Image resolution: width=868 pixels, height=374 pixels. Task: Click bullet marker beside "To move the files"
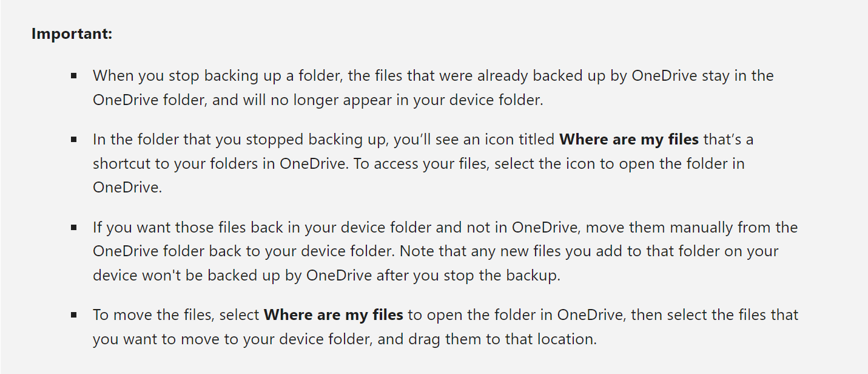[x=73, y=315]
